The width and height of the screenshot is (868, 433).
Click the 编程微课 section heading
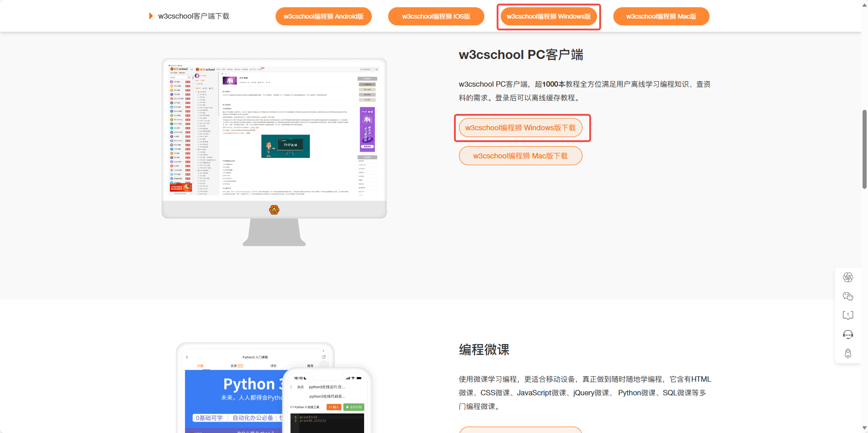[484, 350]
